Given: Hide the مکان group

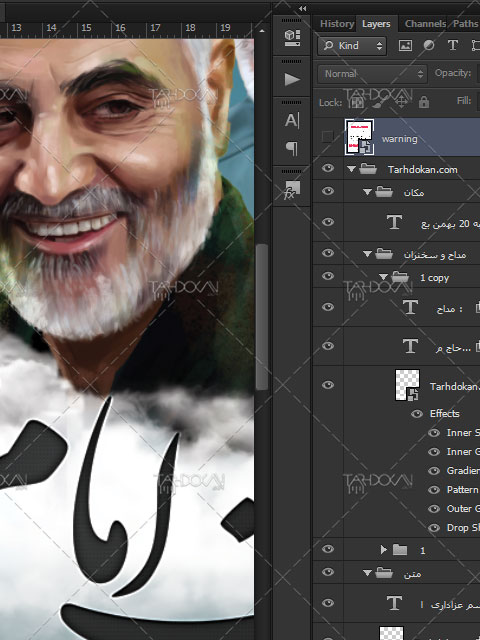Looking at the screenshot, I should coord(328,191).
